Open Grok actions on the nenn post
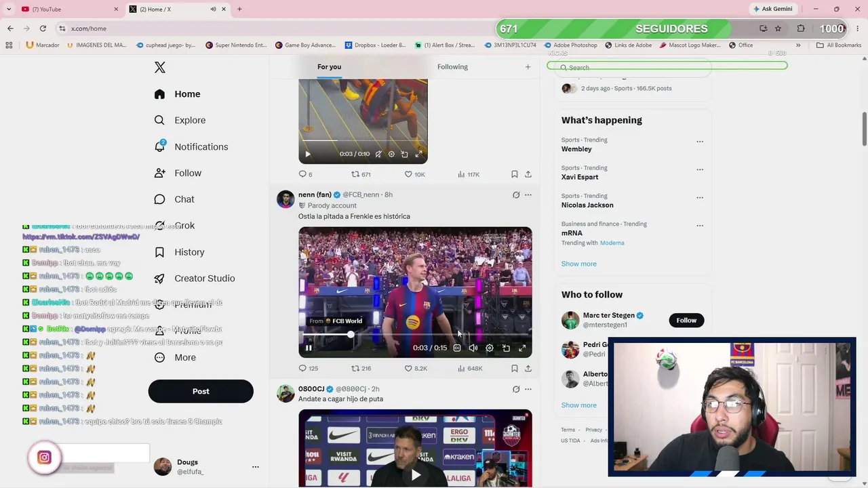 (516, 195)
